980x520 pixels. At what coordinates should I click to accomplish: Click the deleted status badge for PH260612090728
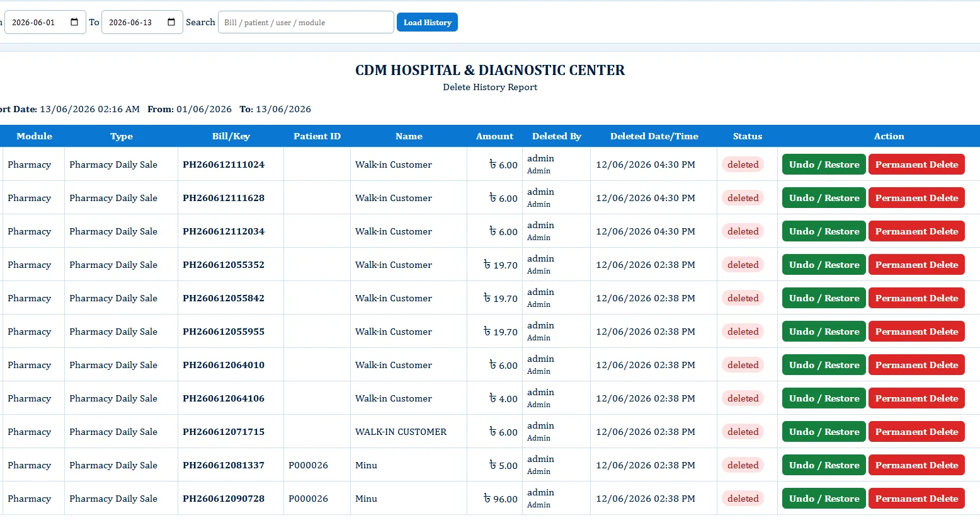(x=743, y=499)
